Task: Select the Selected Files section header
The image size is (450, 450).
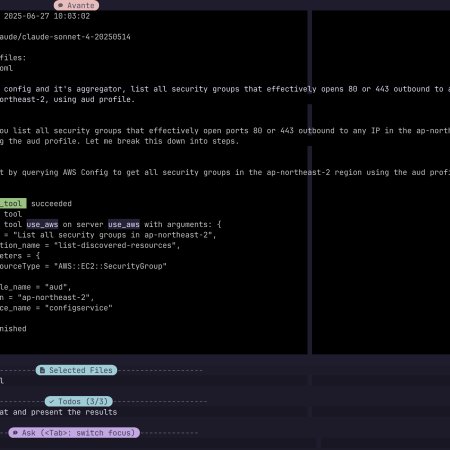Action: 76,370
